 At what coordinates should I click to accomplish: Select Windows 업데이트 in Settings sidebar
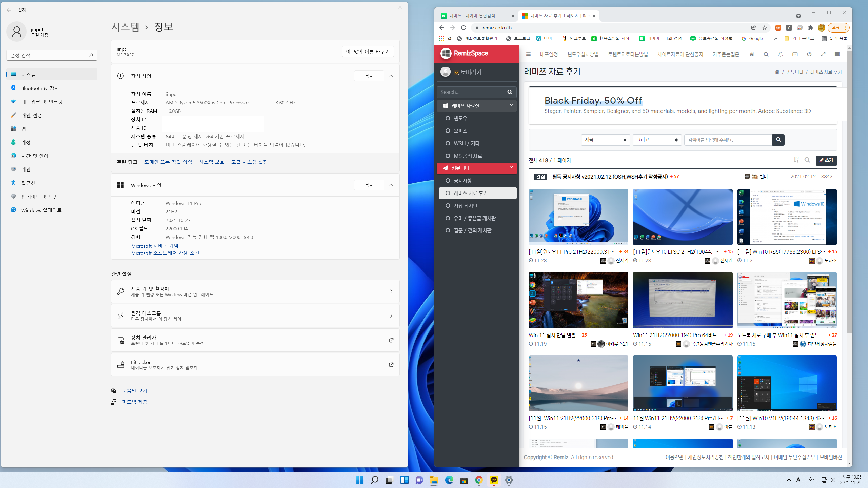pos(52,210)
